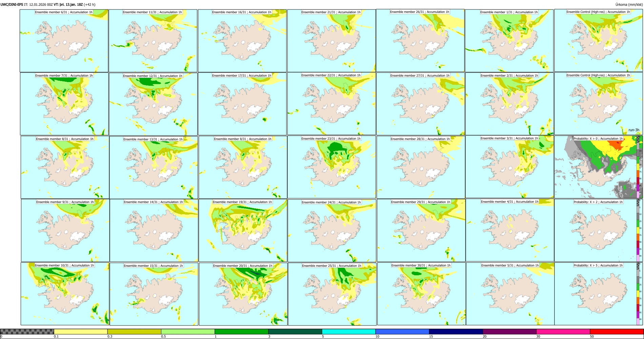Select the Ensemble member 22/31 map
The height and width of the screenshot is (339, 644).
(331, 104)
